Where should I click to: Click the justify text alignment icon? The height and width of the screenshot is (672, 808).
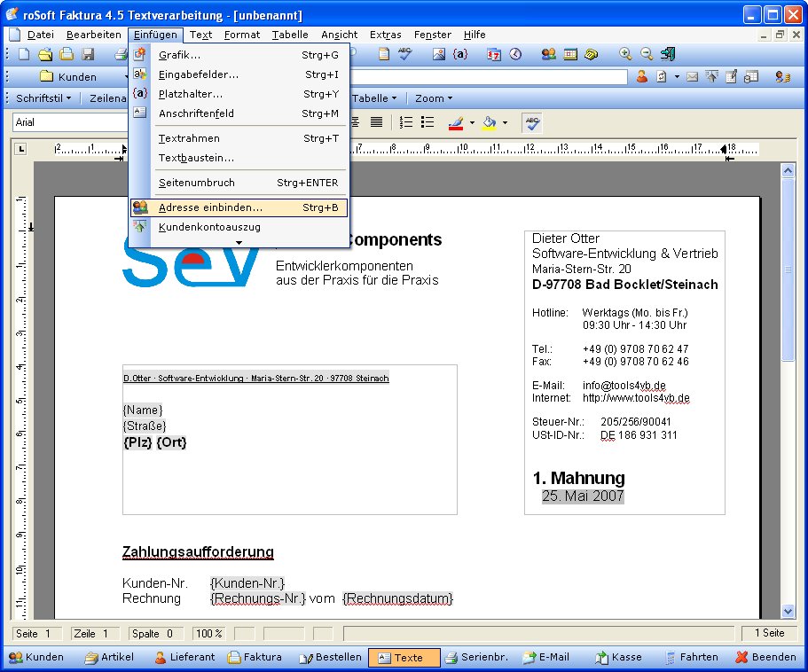point(376,121)
